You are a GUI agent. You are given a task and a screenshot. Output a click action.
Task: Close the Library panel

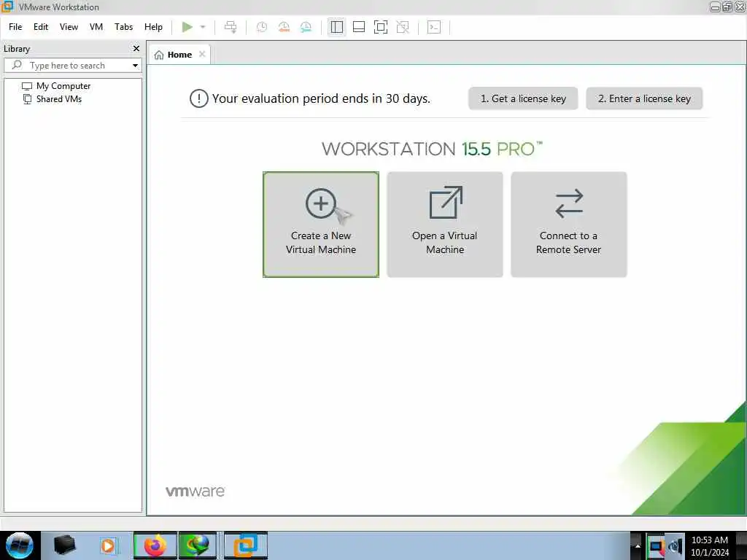pos(136,49)
